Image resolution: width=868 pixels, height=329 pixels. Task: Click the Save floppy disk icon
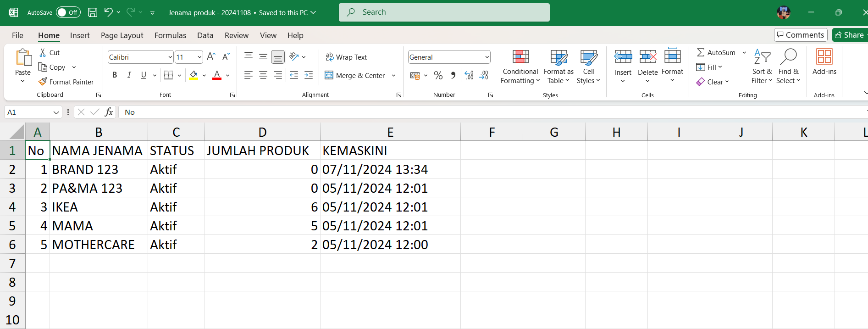pos(93,12)
